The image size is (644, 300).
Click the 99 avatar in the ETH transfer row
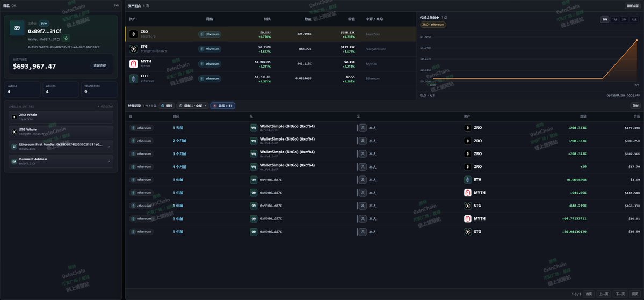pyautogui.click(x=254, y=180)
